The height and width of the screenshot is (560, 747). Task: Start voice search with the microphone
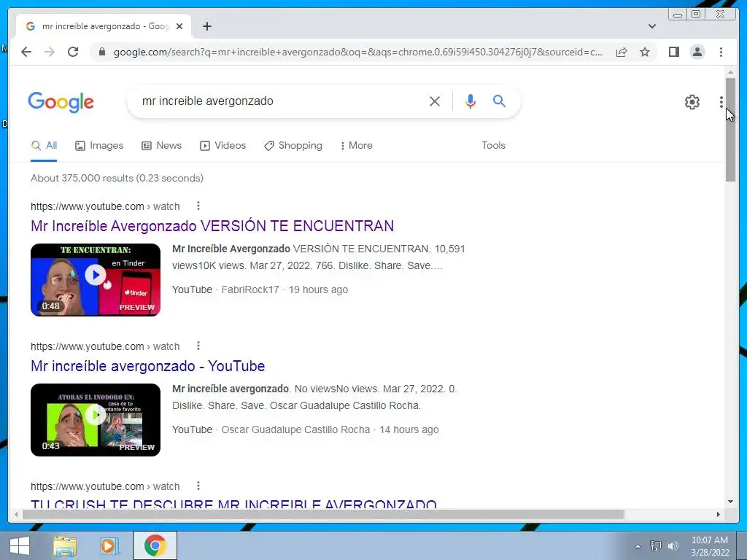click(471, 101)
